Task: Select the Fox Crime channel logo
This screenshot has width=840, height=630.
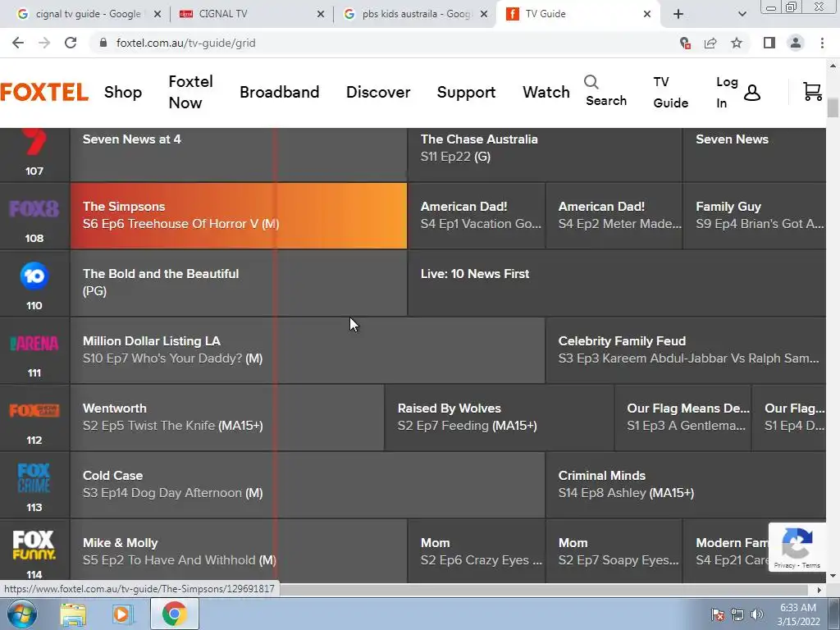Action: [34, 478]
